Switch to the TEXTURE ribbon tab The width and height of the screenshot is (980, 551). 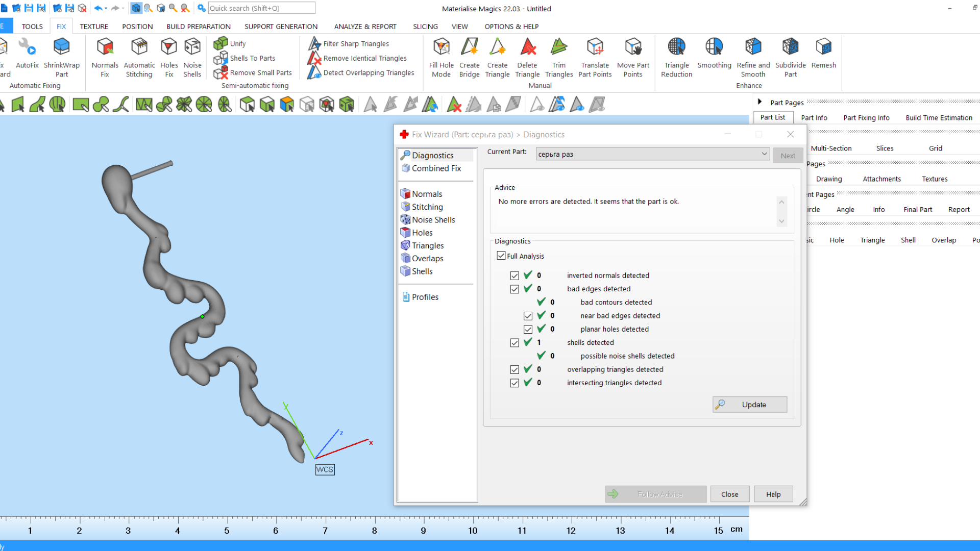94,27
